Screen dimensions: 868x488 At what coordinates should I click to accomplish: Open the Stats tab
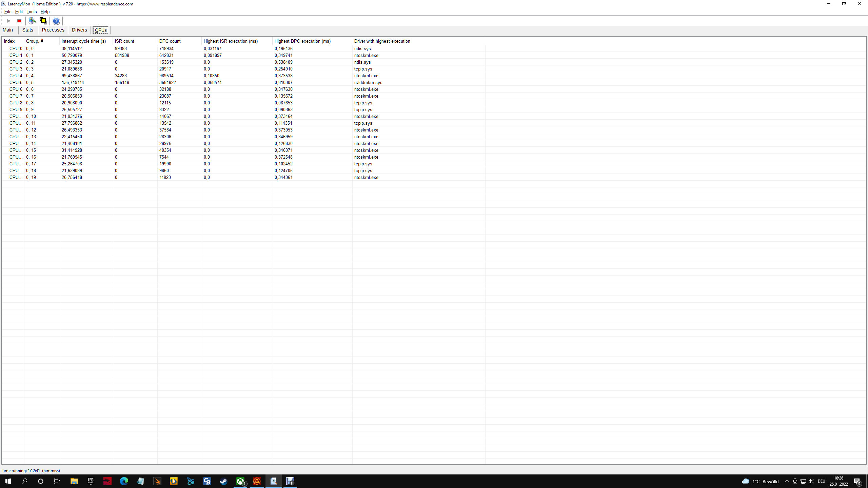(x=27, y=30)
